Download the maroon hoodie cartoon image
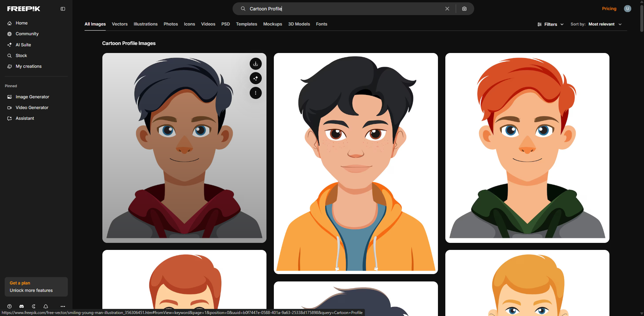This screenshot has height=316, width=644. pos(256,64)
